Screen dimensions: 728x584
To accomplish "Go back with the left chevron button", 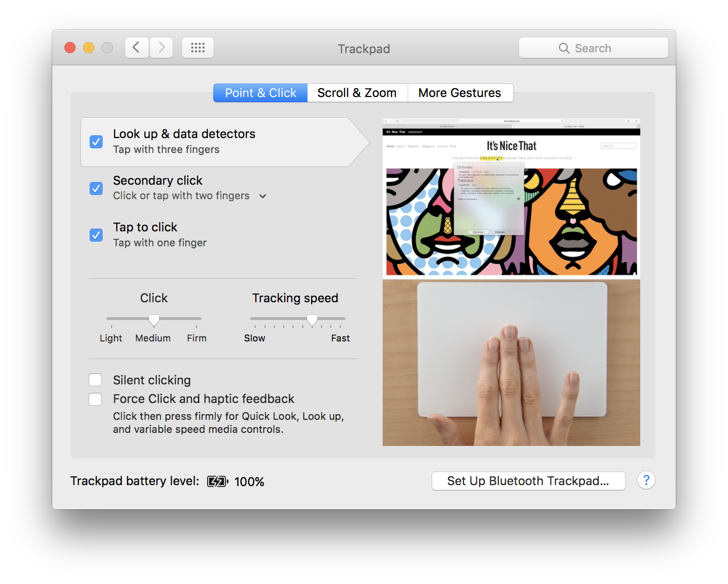I will pyautogui.click(x=137, y=48).
